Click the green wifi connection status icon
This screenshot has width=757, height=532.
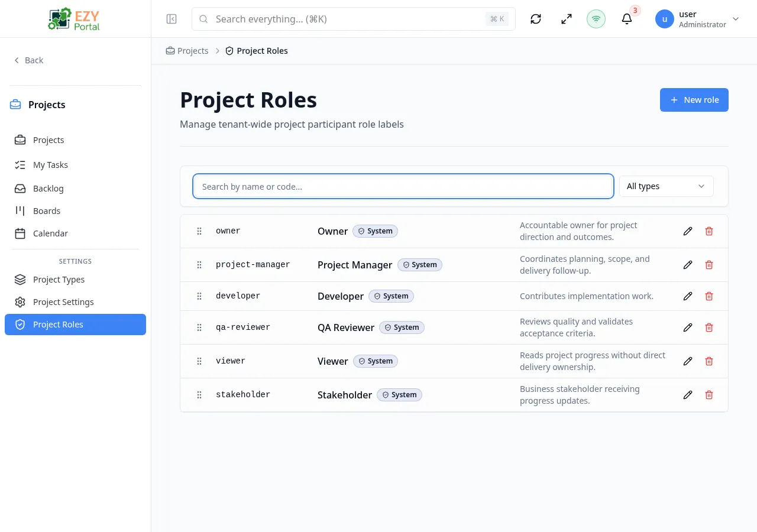(596, 19)
